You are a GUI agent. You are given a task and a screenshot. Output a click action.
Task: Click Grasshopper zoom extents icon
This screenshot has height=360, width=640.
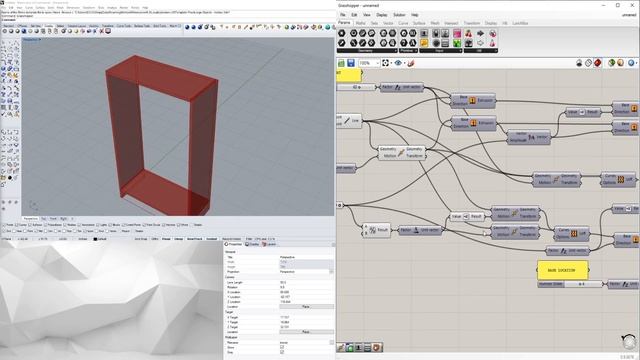coord(385,63)
